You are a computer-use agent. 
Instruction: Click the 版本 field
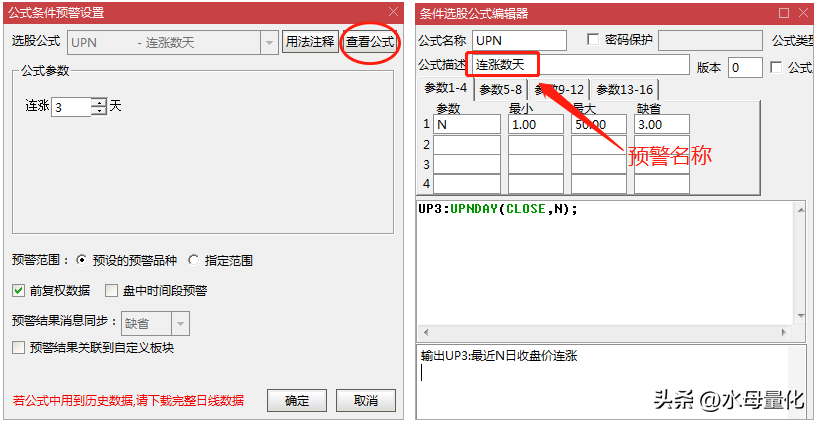point(745,68)
